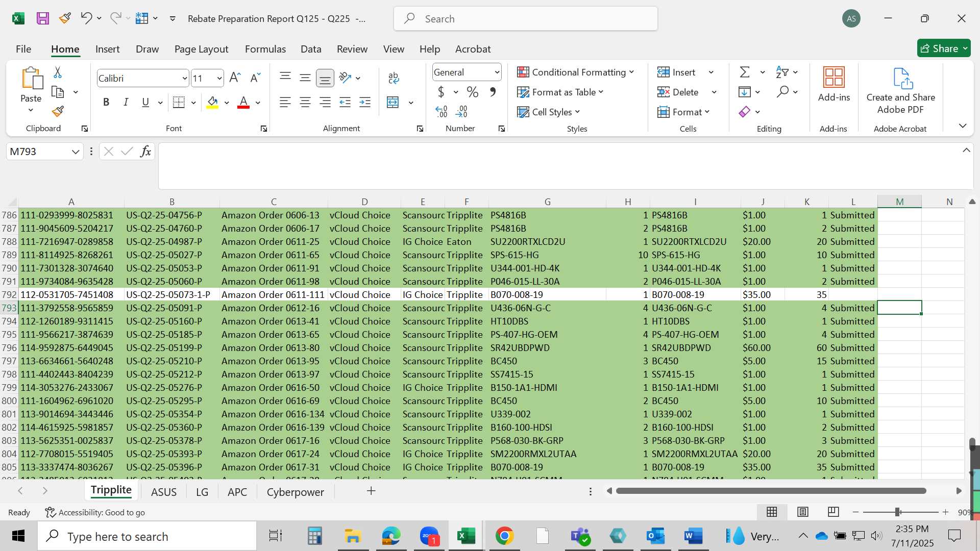Toggle Center horizontal alignment
Viewport: 980px width, 551px height.
point(305,103)
